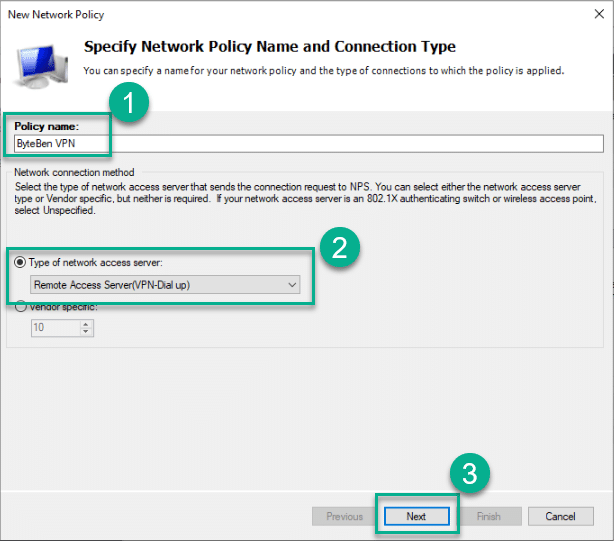Screen dimensions: 614x541
Task: Increase the vendor specific value with up arrow
Action: point(86,324)
